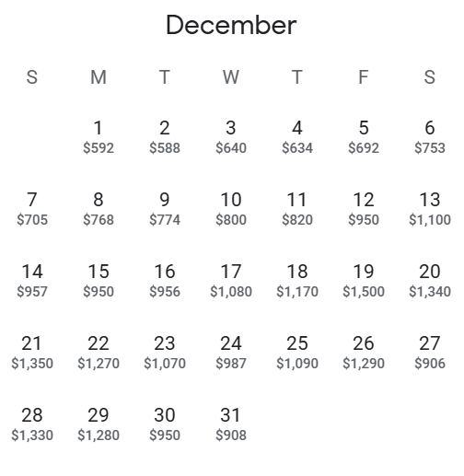Click December 28 priced $1,330
464x476 pixels.
point(32,424)
